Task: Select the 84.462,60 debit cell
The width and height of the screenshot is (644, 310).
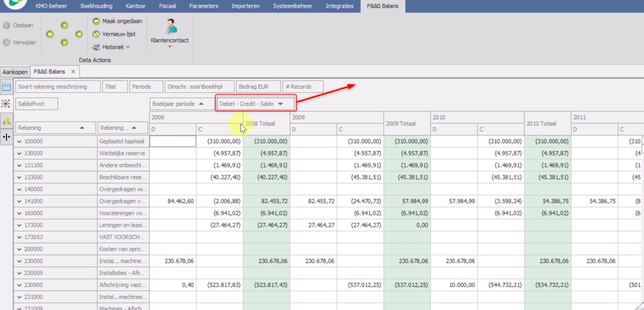Action: (173, 201)
